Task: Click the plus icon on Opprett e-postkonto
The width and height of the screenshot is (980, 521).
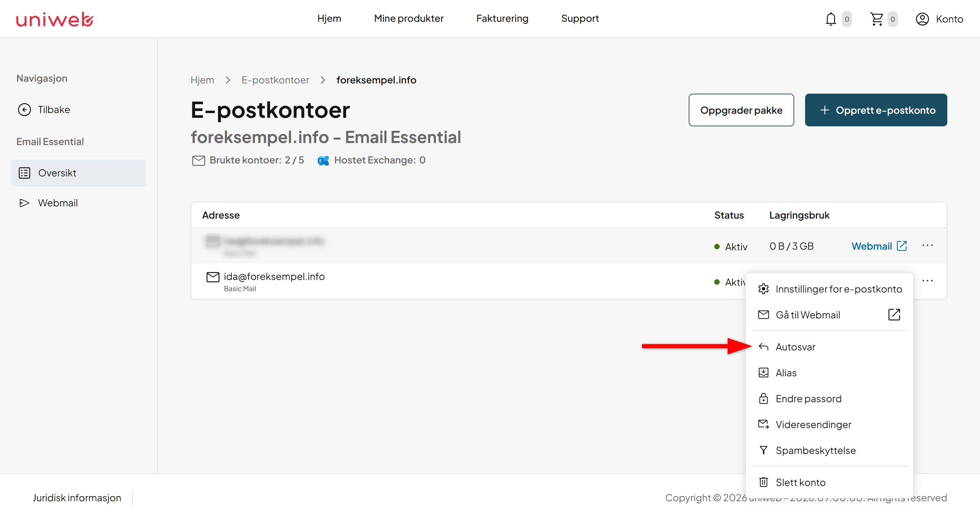Action: click(x=824, y=110)
